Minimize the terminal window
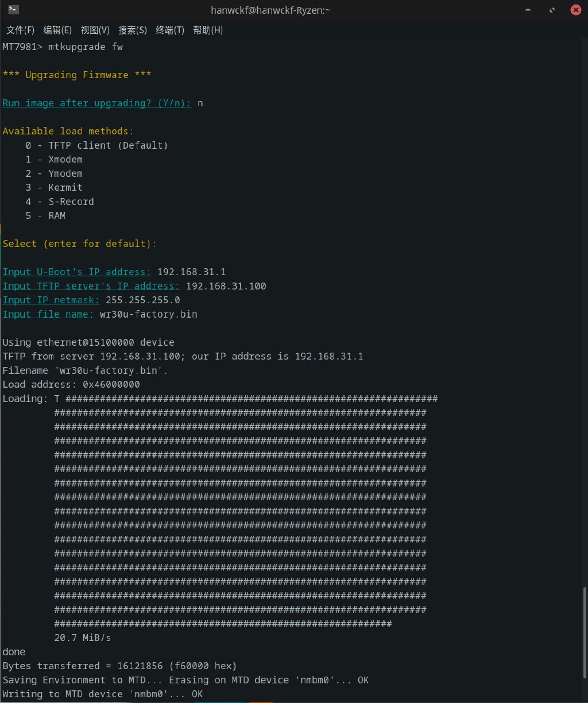This screenshot has height=703, width=588. (x=528, y=10)
